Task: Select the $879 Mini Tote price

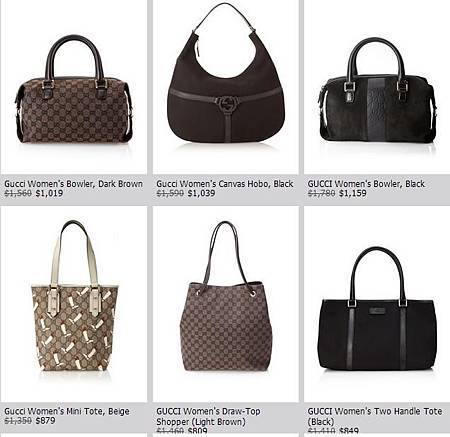Action: (x=45, y=421)
